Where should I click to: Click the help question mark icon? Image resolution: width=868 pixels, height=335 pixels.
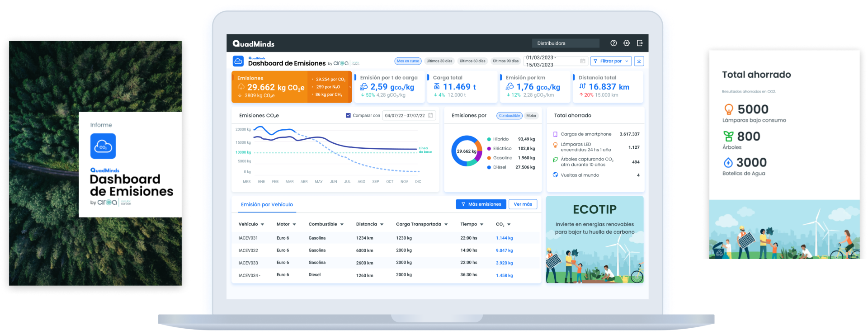613,43
